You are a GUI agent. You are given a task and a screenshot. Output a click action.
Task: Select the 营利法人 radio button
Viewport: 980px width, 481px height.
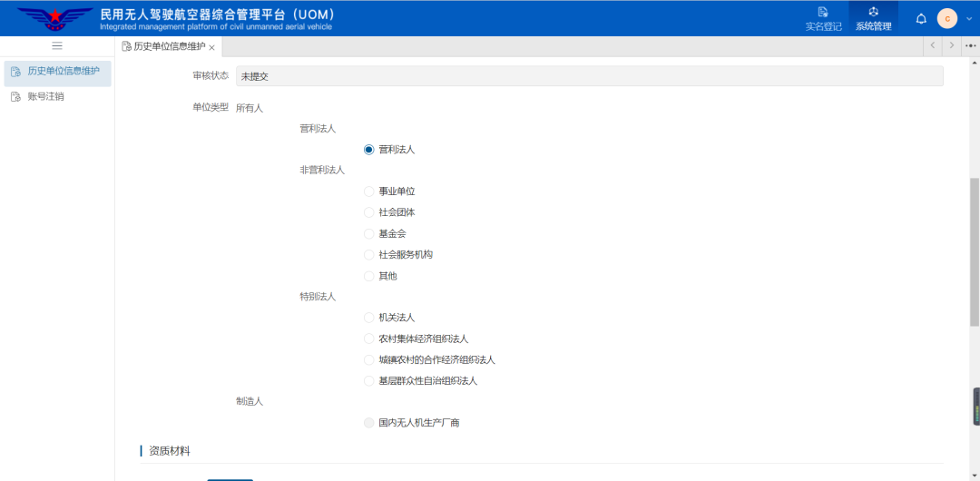pyautogui.click(x=368, y=150)
